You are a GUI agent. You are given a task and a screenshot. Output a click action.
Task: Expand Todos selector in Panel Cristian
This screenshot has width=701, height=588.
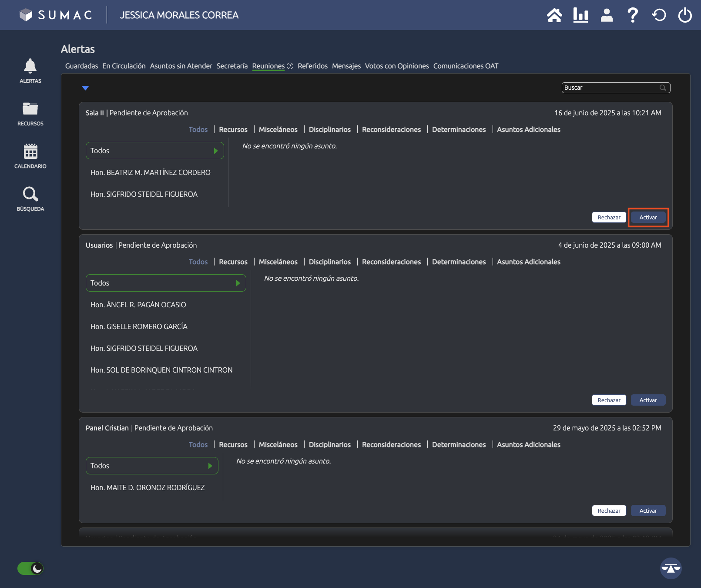point(152,466)
